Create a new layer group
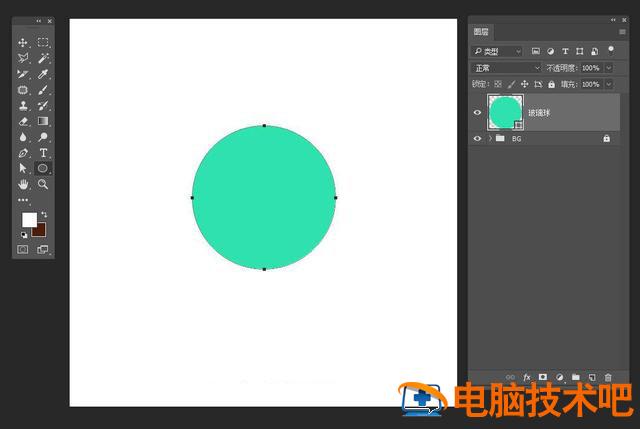This screenshot has width=640, height=429. [x=576, y=377]
